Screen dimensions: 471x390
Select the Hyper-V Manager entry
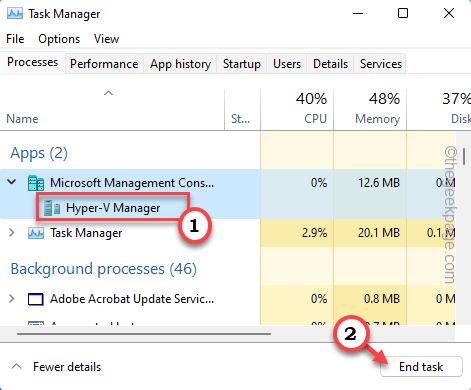point(113,208)
